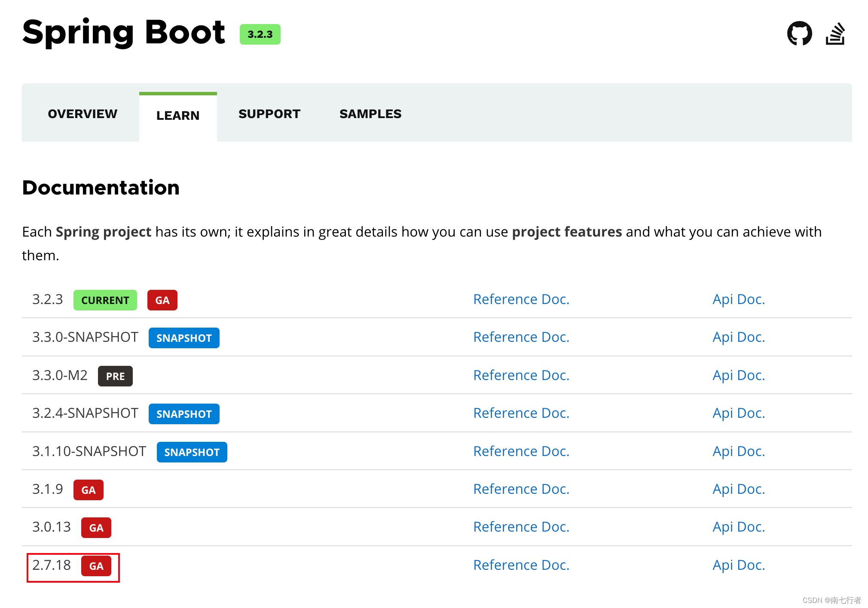Open Reference Doc. for 3.3.0-M2
The width and height of the screenshot is (868, 608).
[x=521, y=375]
